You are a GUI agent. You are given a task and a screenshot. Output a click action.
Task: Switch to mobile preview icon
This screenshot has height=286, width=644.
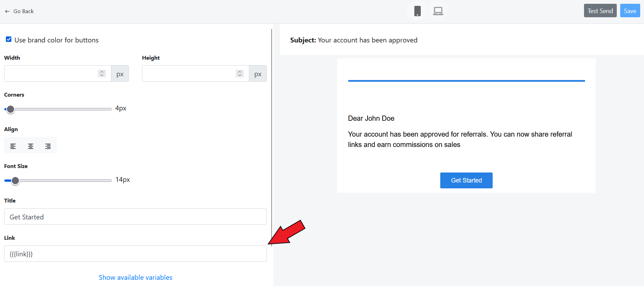(x=417, y=11)
